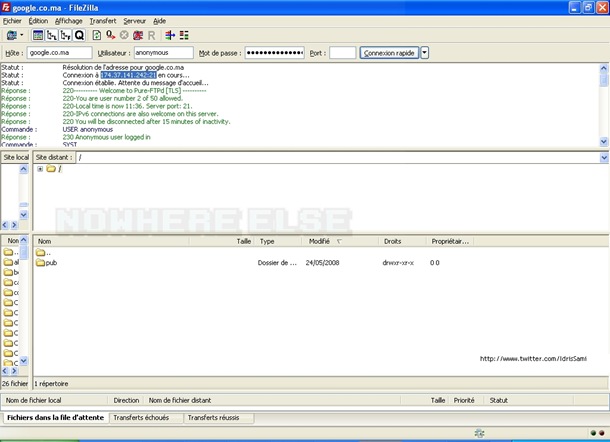Open the Fichier menu
Screen dimensions: 610x442
12,21
